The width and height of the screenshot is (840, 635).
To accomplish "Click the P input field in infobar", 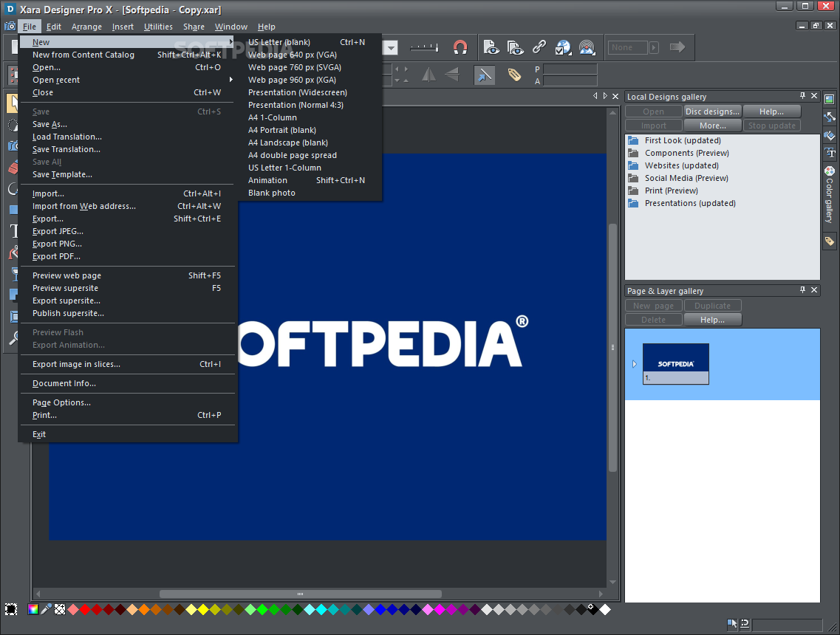I will click(x=570, y=69).
